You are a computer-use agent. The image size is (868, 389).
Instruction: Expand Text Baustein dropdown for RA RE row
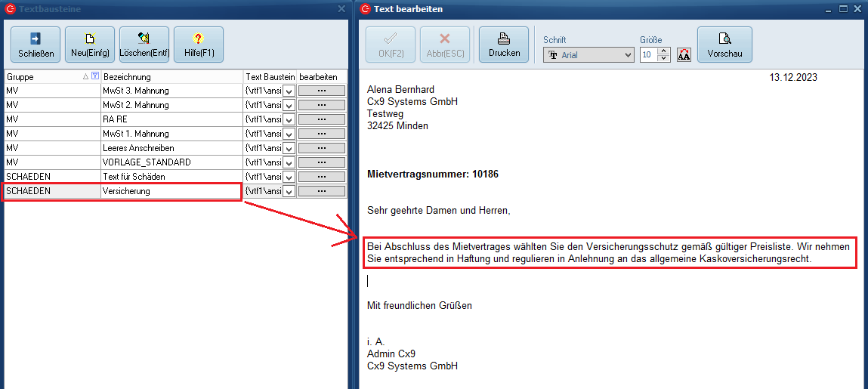(x=289, y=119)
